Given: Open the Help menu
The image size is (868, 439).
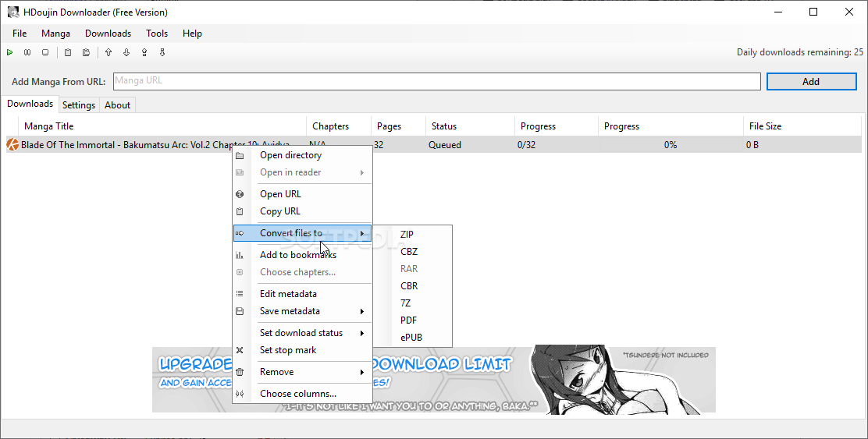Looking at the screenshot, I should tap(192, 34).
